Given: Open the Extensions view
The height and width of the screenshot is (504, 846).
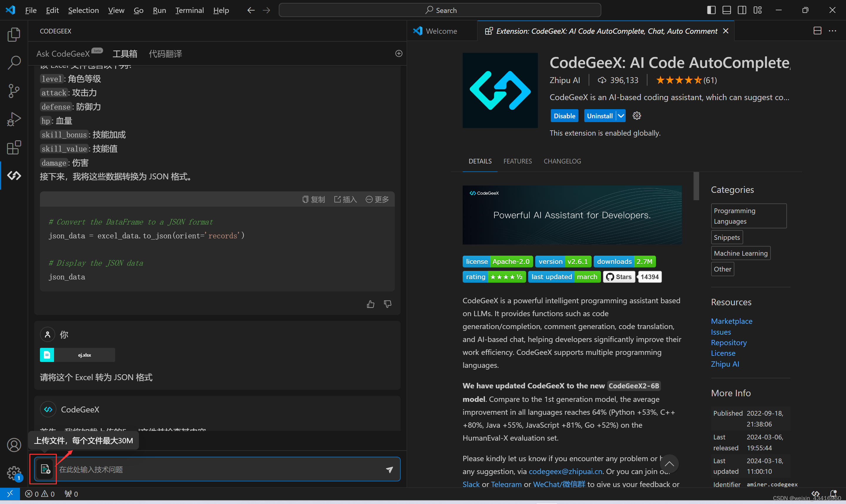Looking at the screenshot, I should [14, 147].
